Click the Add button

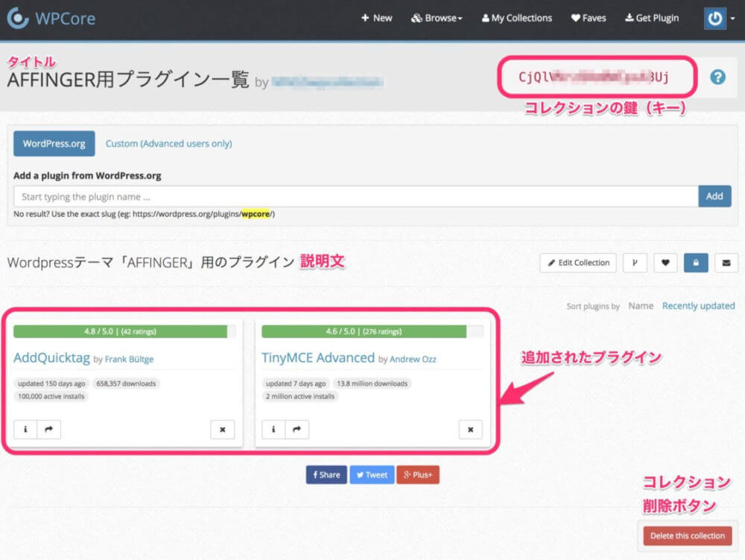(714, 196)
